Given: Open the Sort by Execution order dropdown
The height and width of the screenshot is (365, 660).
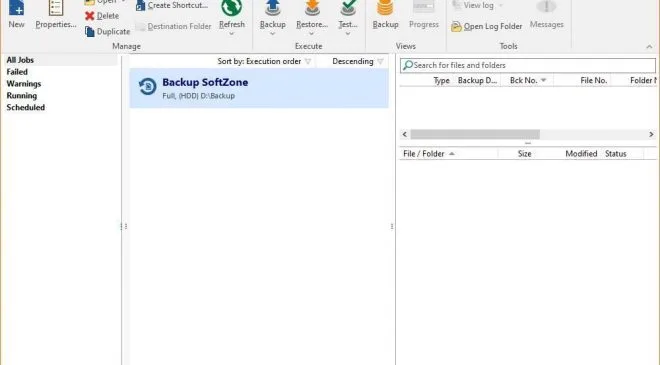Looking at the screenshot, I should coord(264,61).
